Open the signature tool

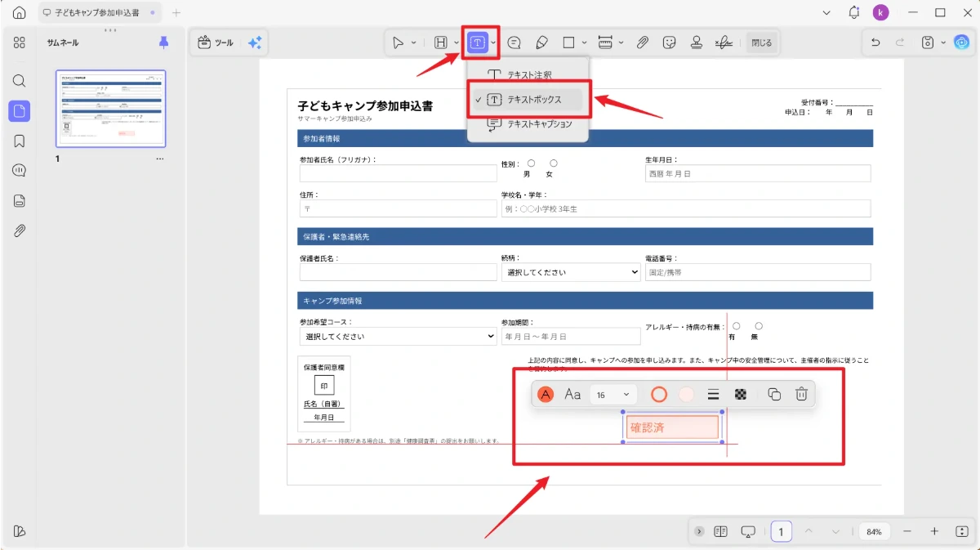tap(724, 42)
